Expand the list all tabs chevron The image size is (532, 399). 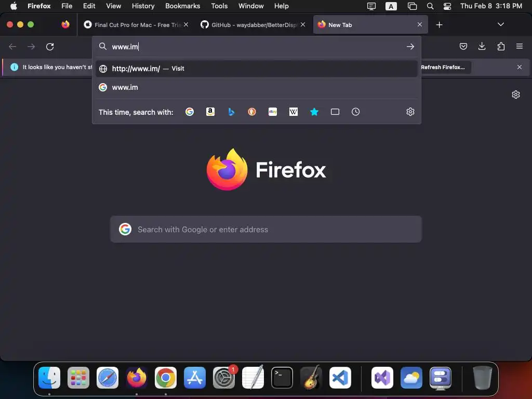point(501,24)
